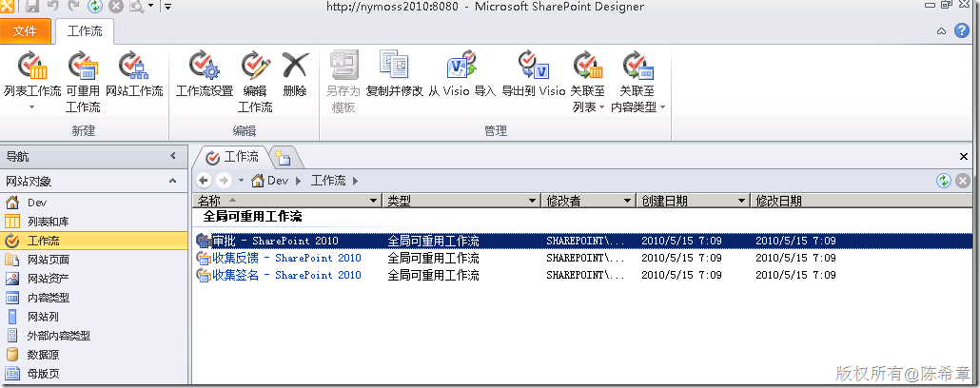This screenshot has height=388, width=980.
Task: Select the 工作流 ribbon tab
Action: point(85,31)
